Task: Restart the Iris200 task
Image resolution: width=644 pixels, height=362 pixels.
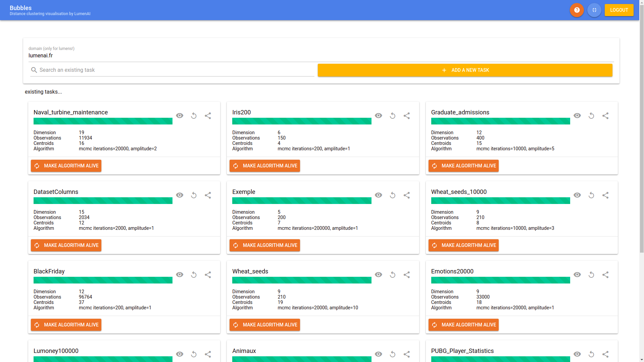Action: point(392,116)
